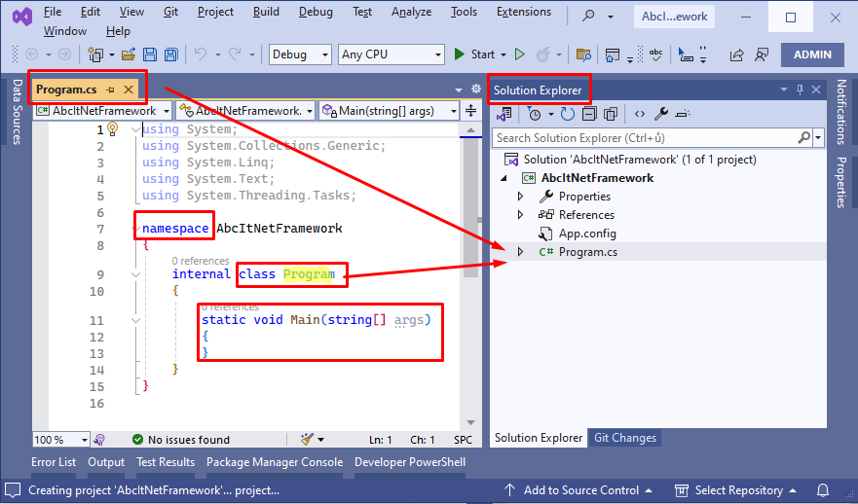858x504 pixels.
Task: Click the Search Solution Explorer input field
Action: (643, 138)
